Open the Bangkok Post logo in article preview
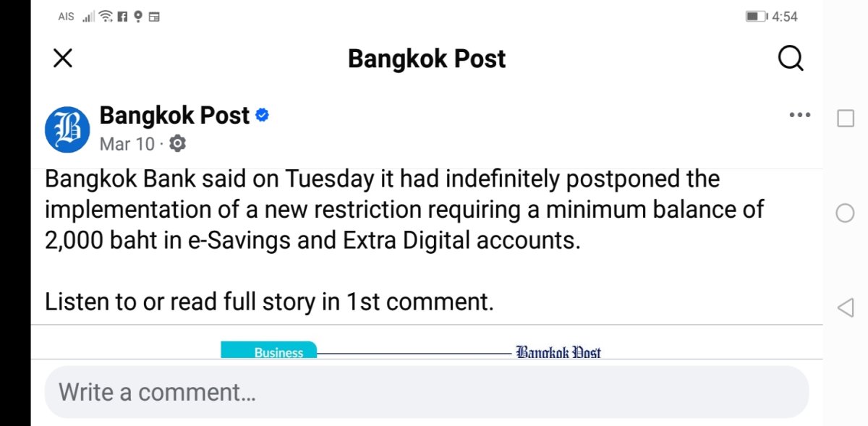Viewport: 868px width, 426px height. 558,353
